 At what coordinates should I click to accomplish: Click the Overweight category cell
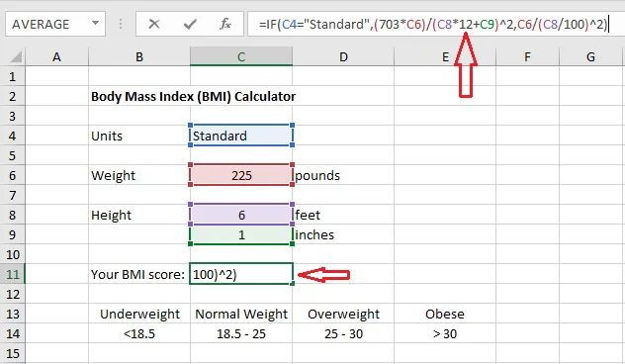pos(343,314)
